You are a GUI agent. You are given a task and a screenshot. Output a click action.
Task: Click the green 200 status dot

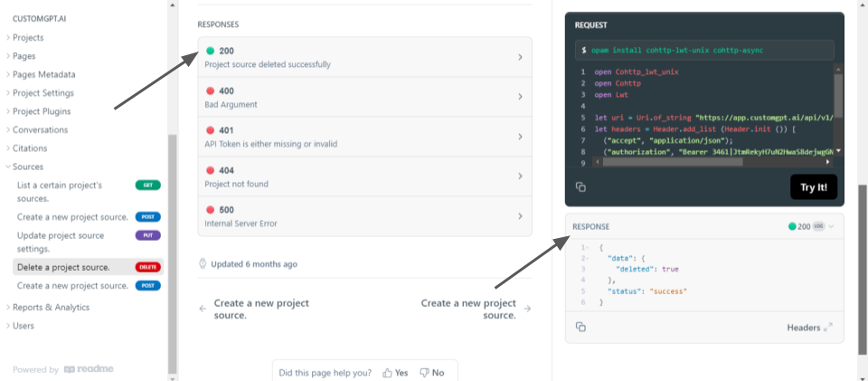click(x=210, y=51)
